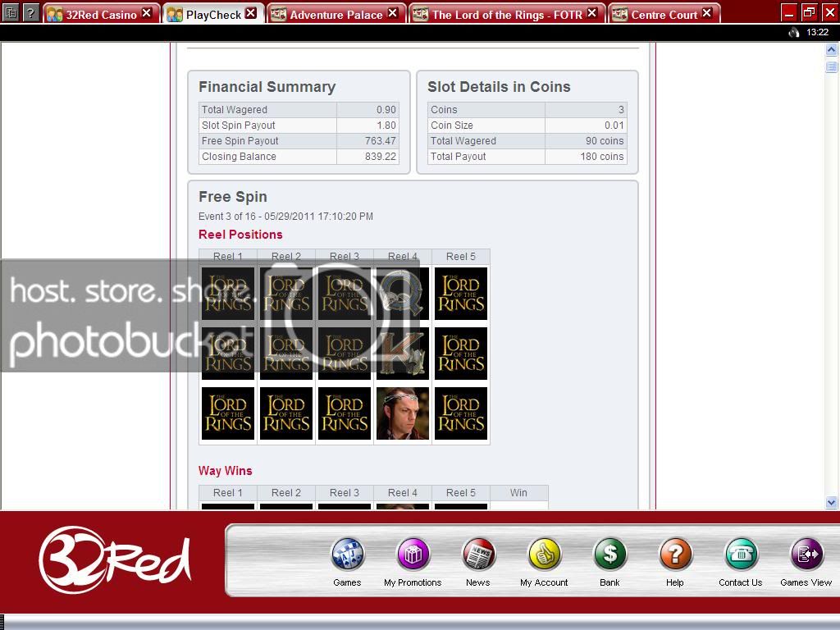840x630 pixels.
Task: Click the Closing Balance row label
Action: coord(239,157)
